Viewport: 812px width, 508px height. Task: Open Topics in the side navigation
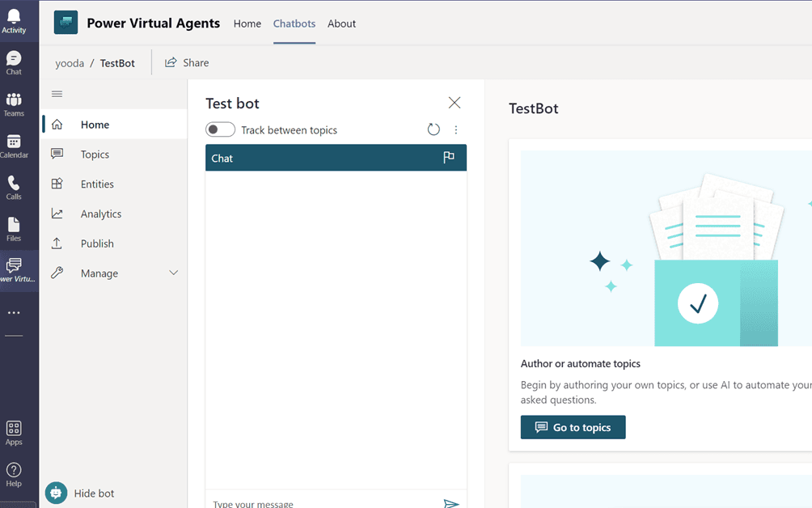point(115,155)
